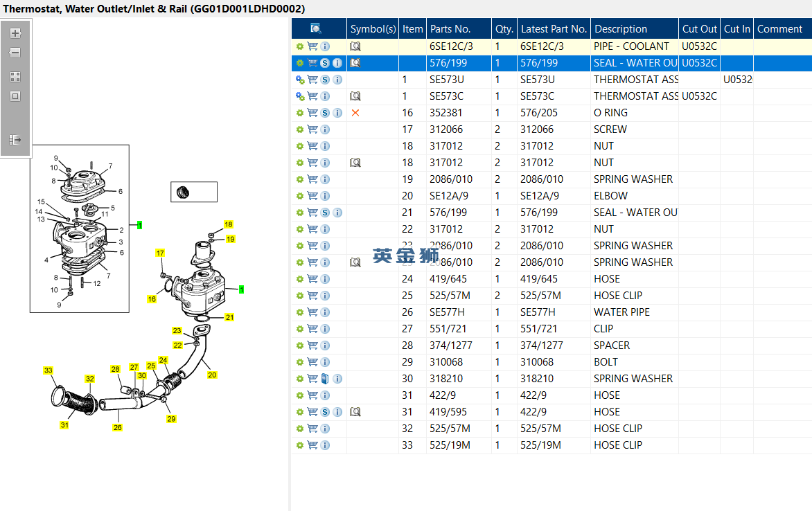Sort by the Parts No. column header

click(459, 28)
